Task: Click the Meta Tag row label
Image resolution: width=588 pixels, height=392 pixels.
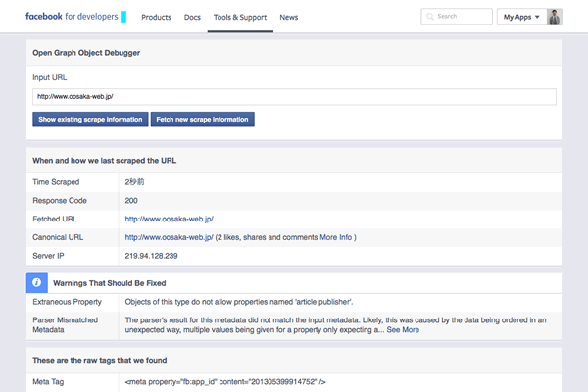Action: point(48,382)
